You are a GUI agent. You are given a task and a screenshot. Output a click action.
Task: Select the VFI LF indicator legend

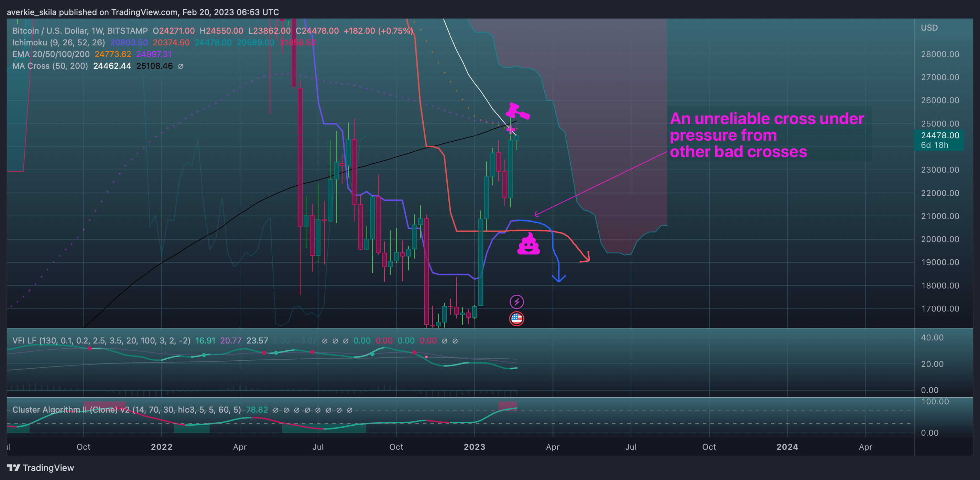click(101, 341)
